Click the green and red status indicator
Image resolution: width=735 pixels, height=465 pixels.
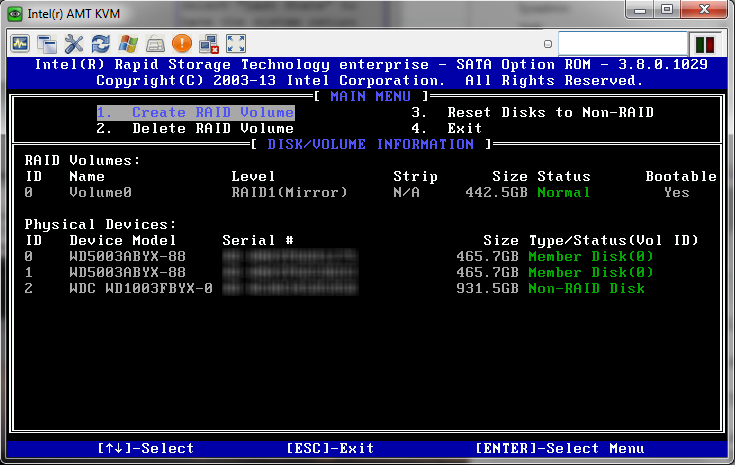pos(705,45)
